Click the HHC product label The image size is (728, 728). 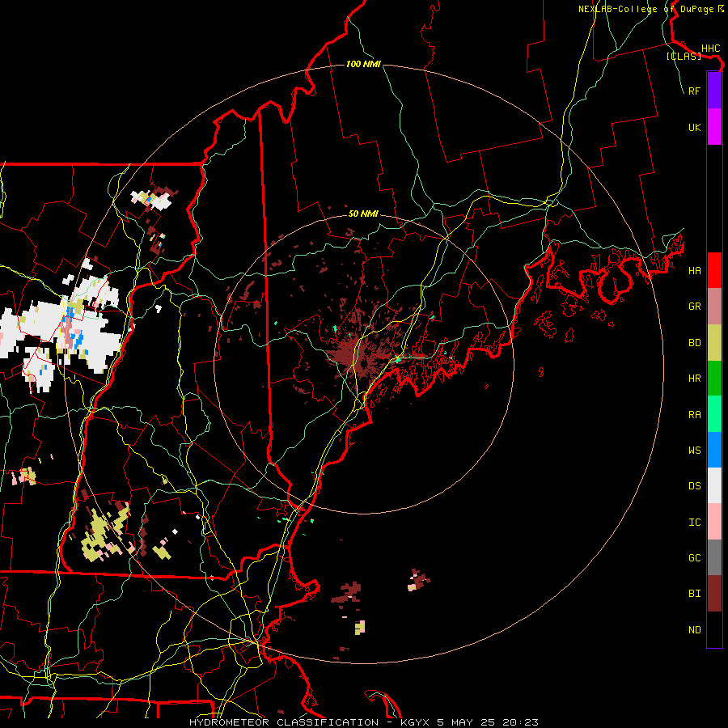coord(710,49)
